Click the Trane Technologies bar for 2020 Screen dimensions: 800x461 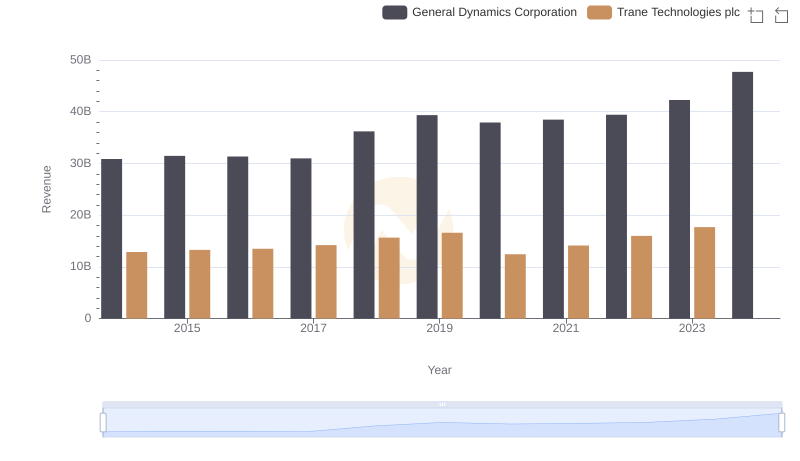click(x=515, y=286)
